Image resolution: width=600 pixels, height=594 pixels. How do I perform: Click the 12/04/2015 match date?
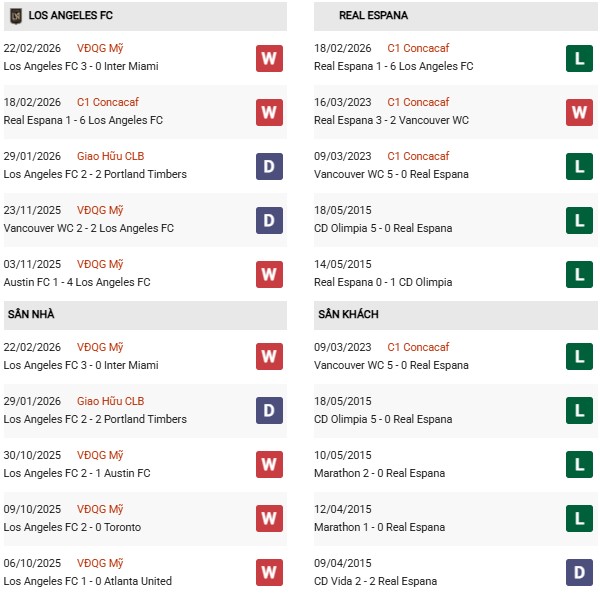click(342, 509)
